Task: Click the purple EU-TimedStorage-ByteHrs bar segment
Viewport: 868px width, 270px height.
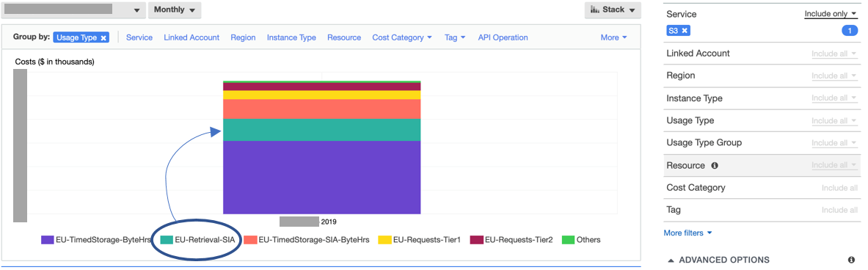Action: click(321, 178)
